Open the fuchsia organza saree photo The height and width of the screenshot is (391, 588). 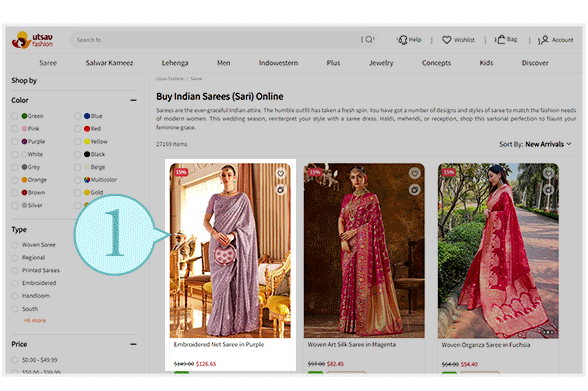(498, 250)
